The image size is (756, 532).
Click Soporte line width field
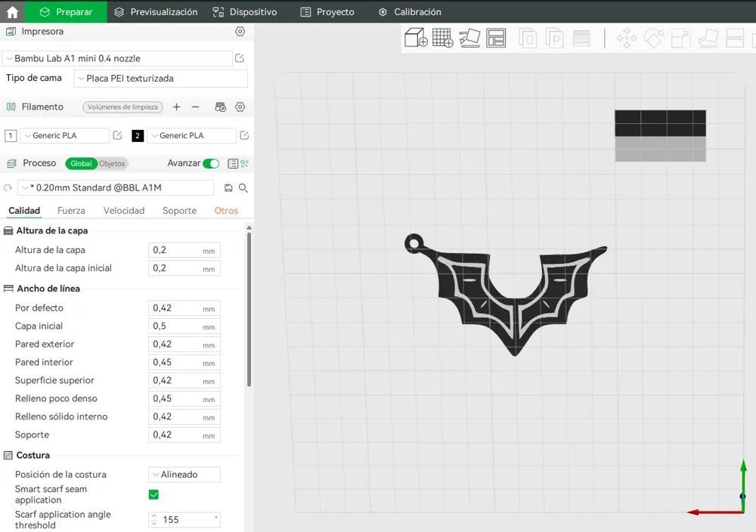184,435
